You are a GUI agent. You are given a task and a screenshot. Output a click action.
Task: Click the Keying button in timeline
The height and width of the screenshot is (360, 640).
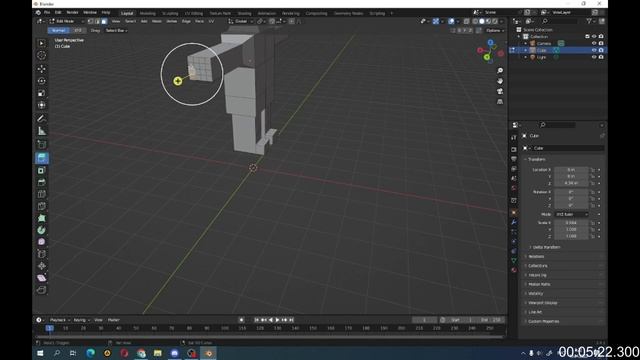tap(81, 320)
